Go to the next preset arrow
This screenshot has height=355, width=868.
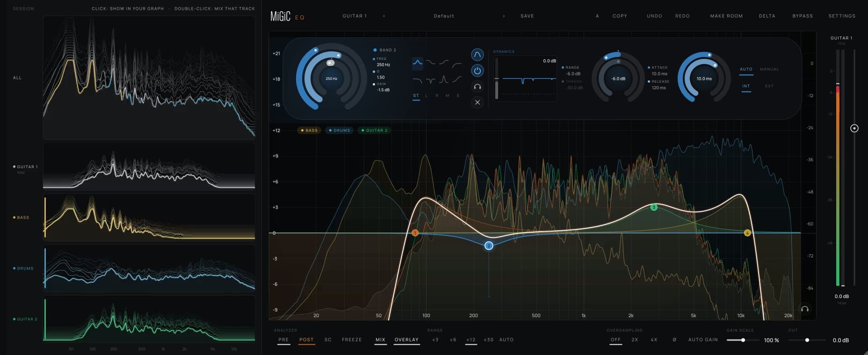(x=504, y=16)
